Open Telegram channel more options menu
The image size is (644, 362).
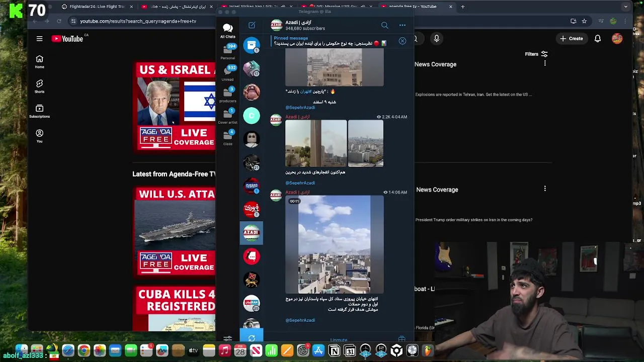click(x=403, y=25)
